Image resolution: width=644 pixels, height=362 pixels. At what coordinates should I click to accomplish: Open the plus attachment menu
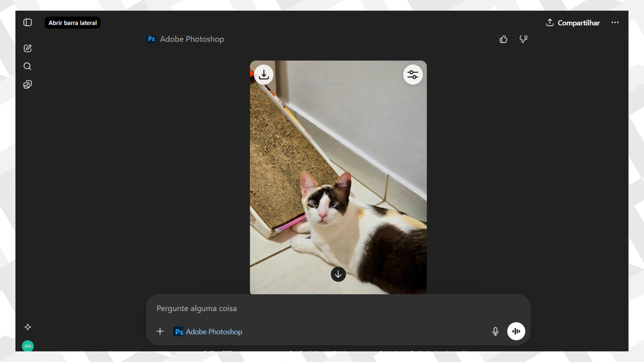[160, 331]
